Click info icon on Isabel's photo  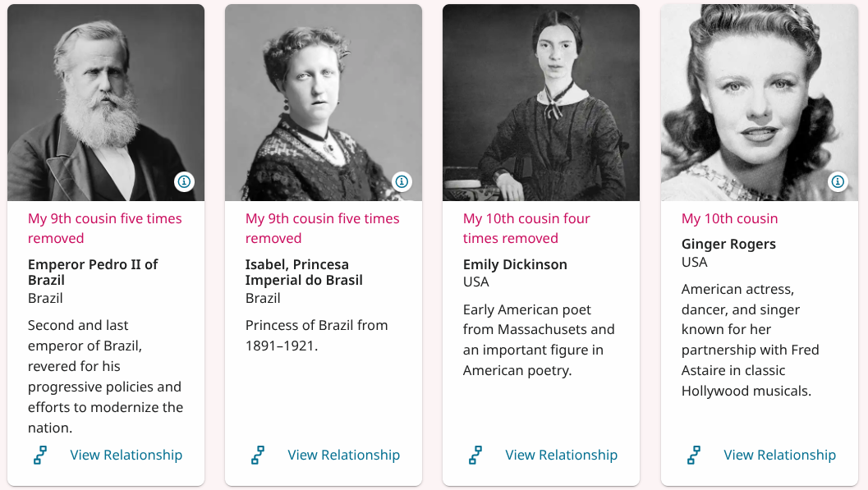(x=402, y=181)
